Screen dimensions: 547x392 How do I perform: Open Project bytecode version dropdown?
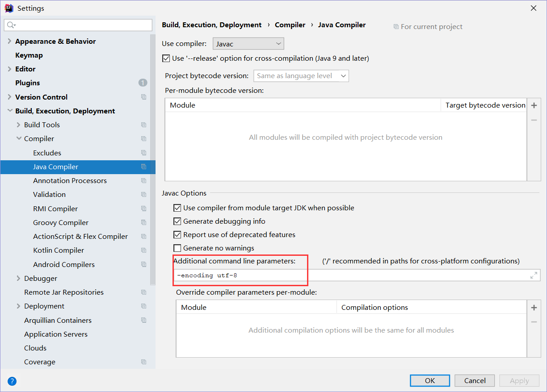coord(301,76)
